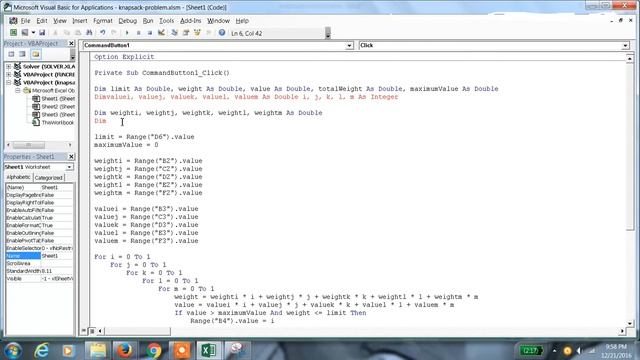
Task: Click the Cut toolbar icon
Action: pyautogui.click(x=55, y=33)
